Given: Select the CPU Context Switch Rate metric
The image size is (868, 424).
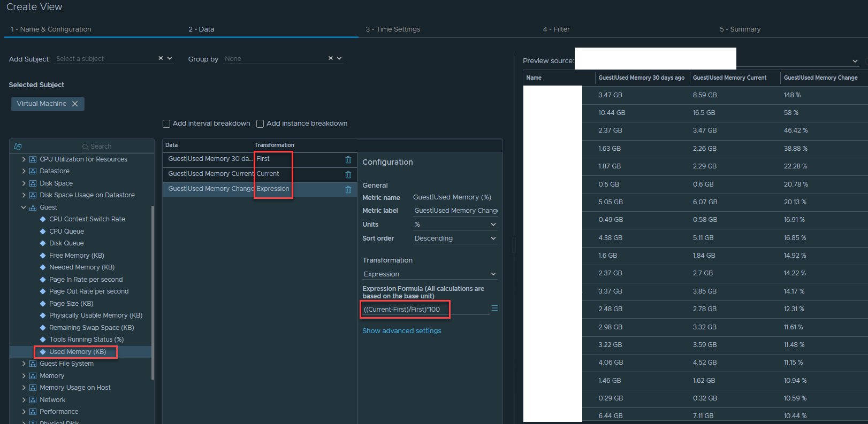Looking at the screenshot, I should pyautogui.click(x=87, y=219).
